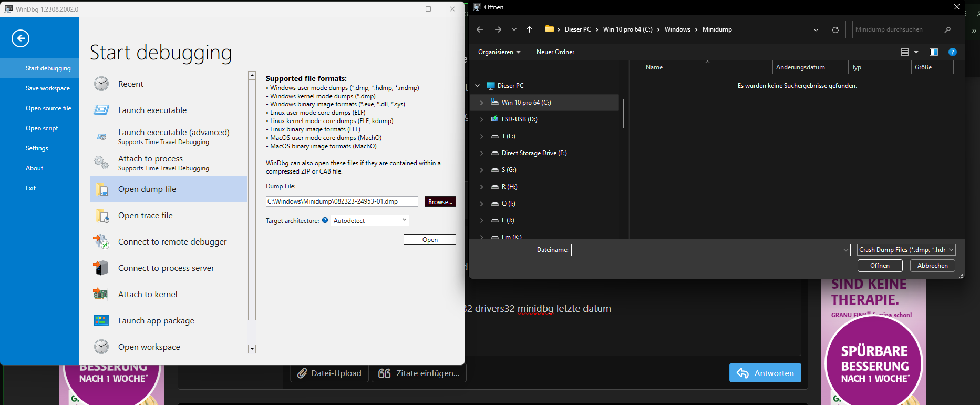
Task: Click the Launch executable icon
Action: point(101,110)
